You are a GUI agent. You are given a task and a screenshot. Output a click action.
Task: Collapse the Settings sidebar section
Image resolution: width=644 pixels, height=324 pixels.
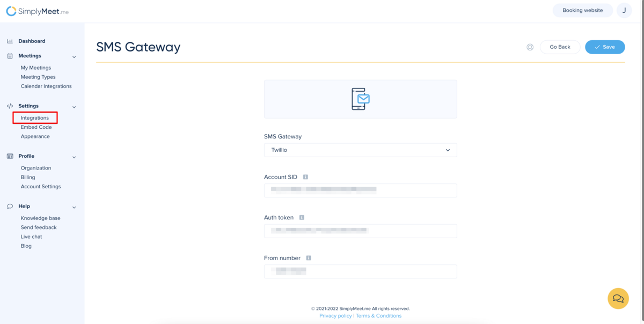(x=74, y=107)
